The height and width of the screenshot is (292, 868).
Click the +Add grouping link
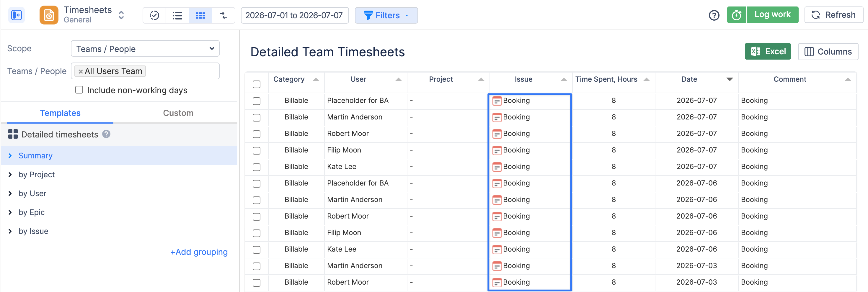click(x=199, y=252)
